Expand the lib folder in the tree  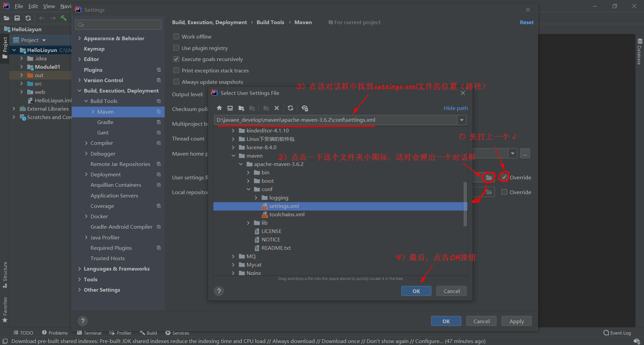(248, 223)
